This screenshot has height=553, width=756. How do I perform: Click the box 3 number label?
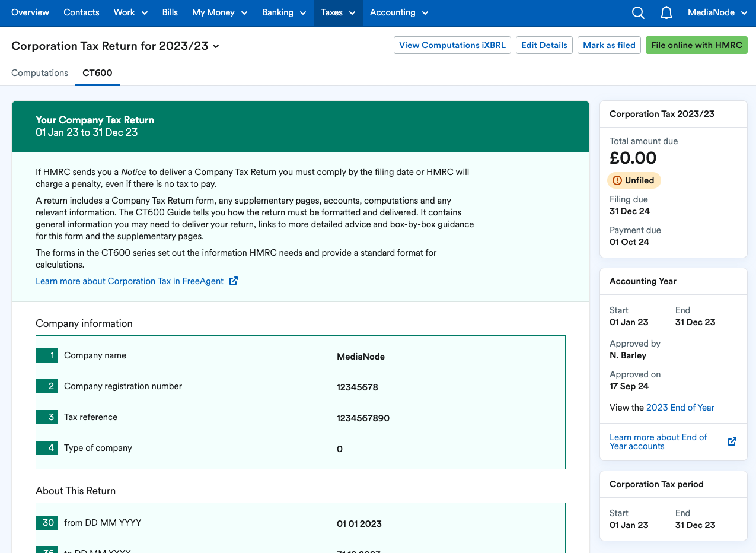46,417
